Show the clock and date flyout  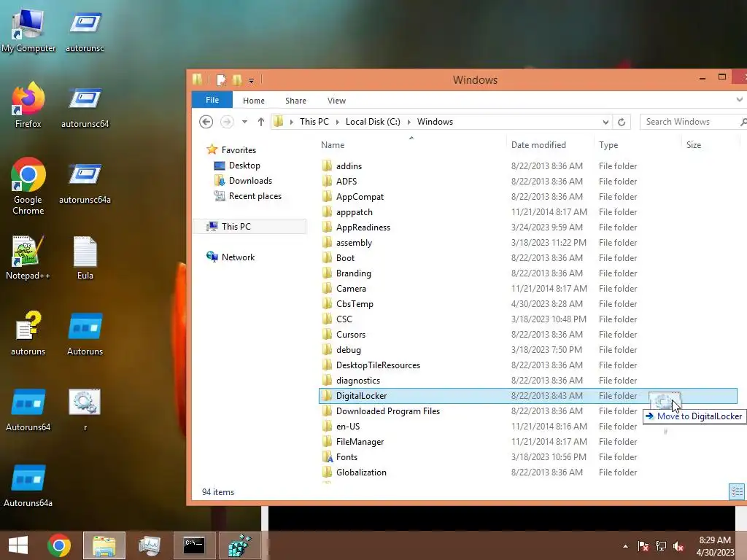715,546
